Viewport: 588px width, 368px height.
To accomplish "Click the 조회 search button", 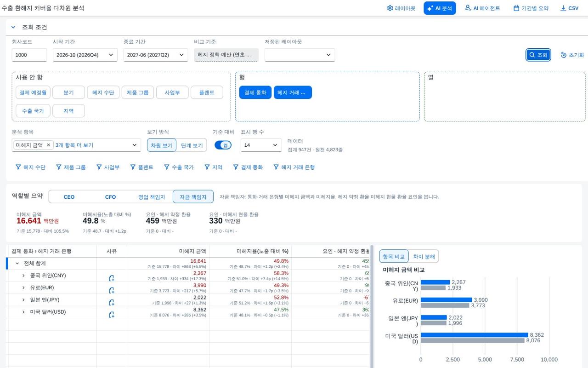I will pyautogui.click(x=538, y=55).
